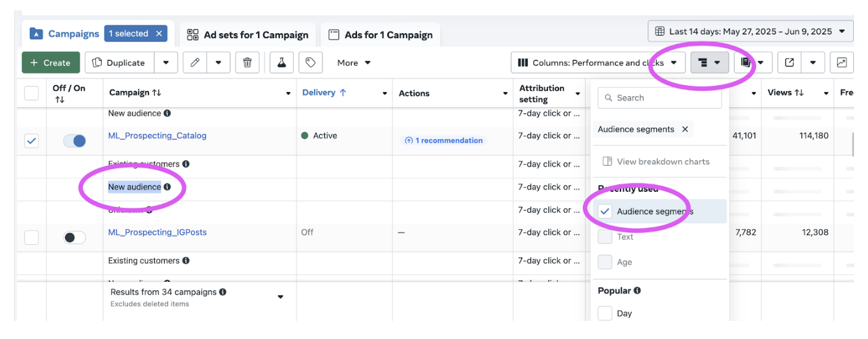Check the Age breakdown checkbox
Viewport: 868px width, 339px height.
[x=605, y=262]
